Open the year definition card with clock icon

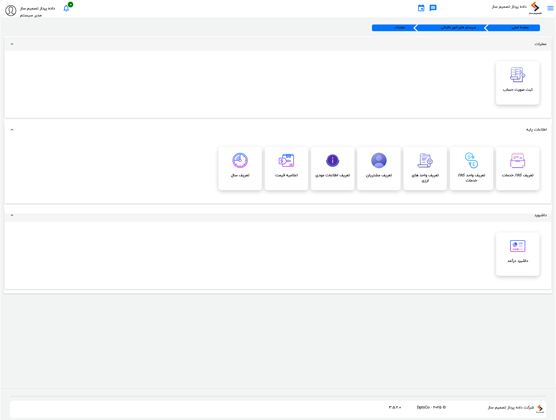click(x=240, y=168)
